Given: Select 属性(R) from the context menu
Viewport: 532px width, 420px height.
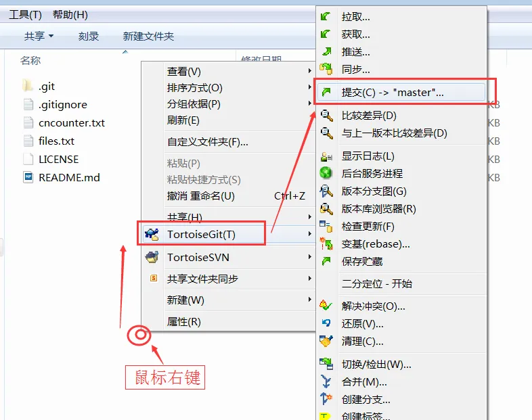Looking at the screenshot, I should click(x=184, y=321).
